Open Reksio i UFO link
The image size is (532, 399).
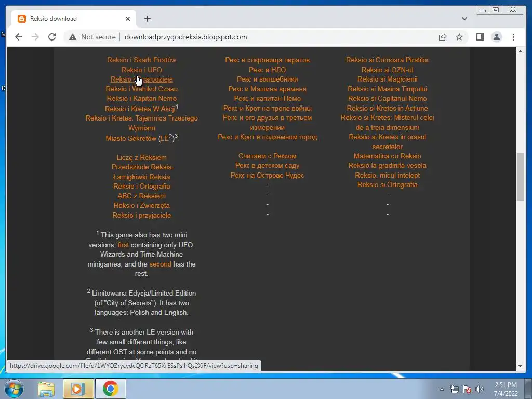coord(141,70)
